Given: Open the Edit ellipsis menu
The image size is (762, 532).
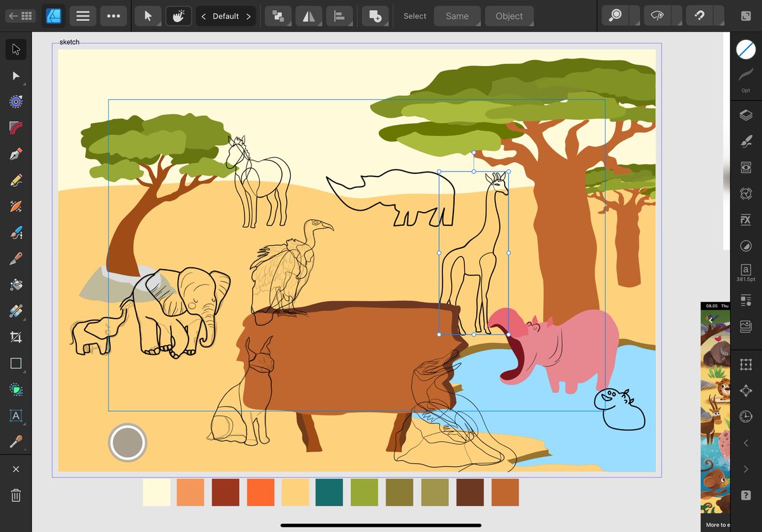Looking at the screenshot, I should (113, 16).
